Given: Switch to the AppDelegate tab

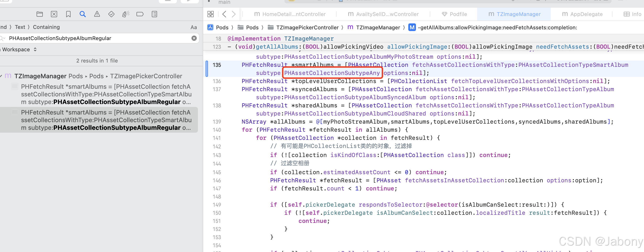Looking at the screenshot, I should (582, 14).
